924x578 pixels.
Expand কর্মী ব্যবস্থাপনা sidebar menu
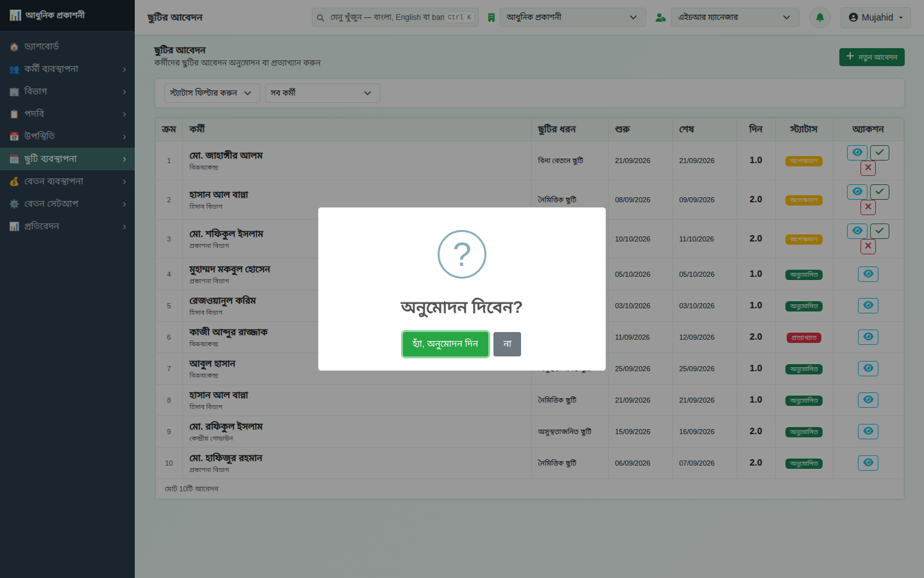(67, 69)
